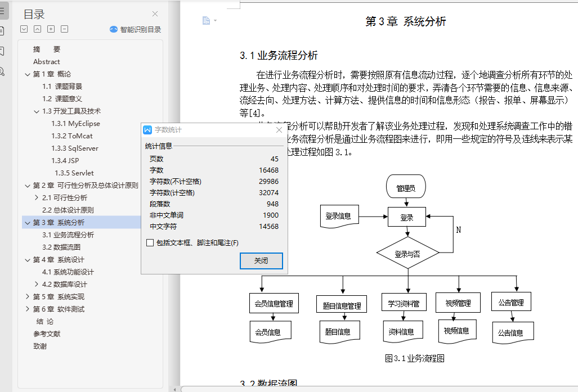The height and width of the screenshot is (392, 578).
Task: Jump to 结 论 in the outline
Action: tap(45, 322)
